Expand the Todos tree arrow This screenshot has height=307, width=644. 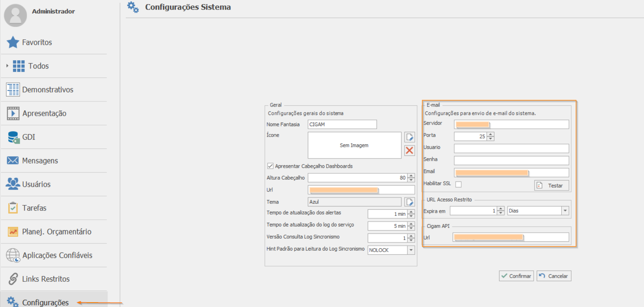pyautogui.click(x=7, y=66)
